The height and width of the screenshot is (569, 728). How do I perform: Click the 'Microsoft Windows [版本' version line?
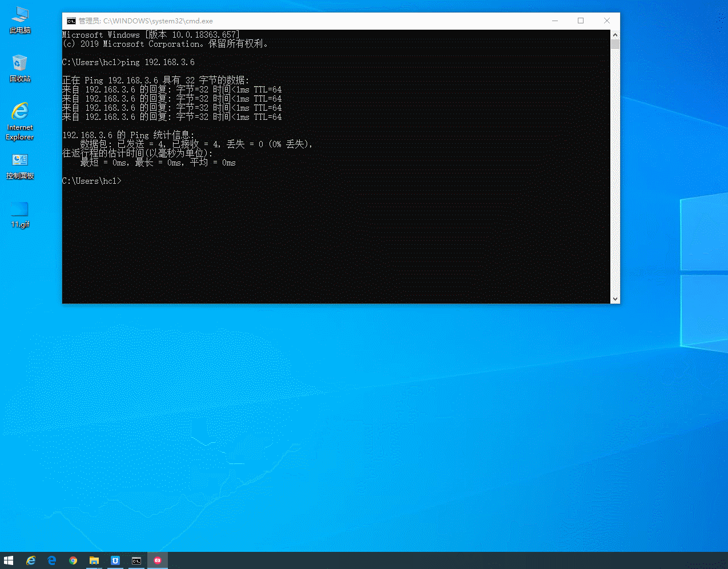151,35
